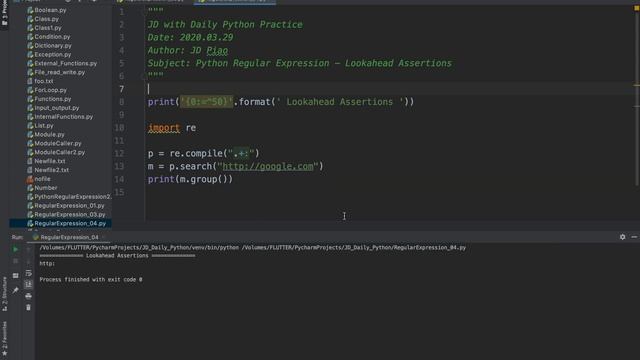Select InternalFunctions.py file
This screenshot has height=360, width=640.
pos(64,117)
